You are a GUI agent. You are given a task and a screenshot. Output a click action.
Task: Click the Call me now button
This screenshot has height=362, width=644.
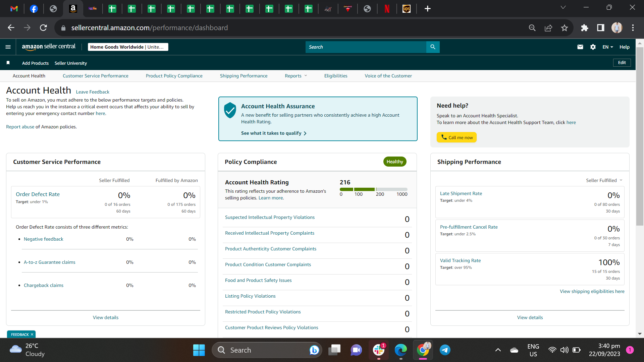(457, 137)
